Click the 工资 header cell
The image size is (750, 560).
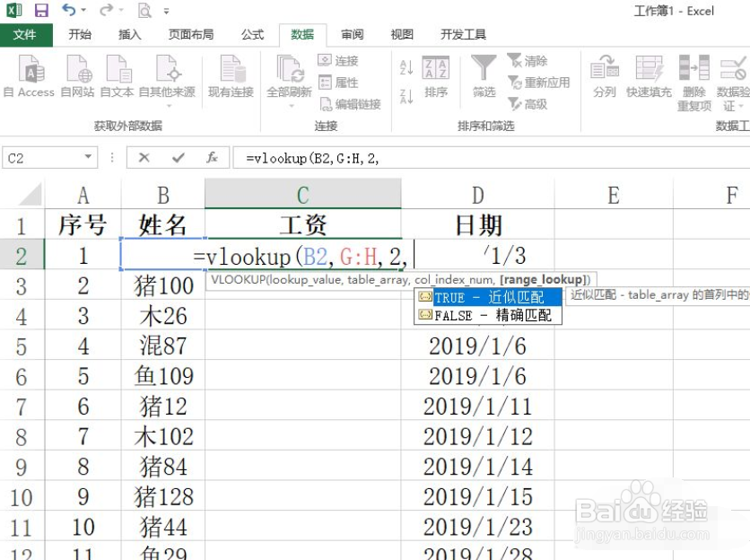303,225
